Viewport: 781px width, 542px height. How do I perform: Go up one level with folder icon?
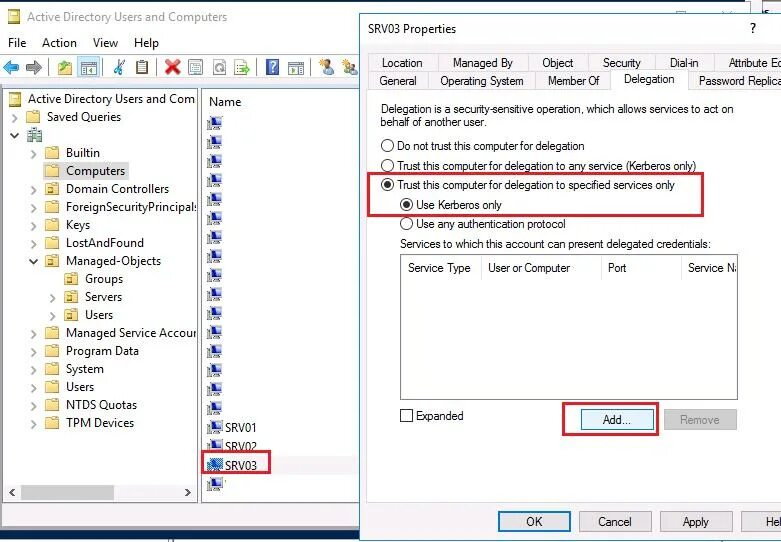65,67
